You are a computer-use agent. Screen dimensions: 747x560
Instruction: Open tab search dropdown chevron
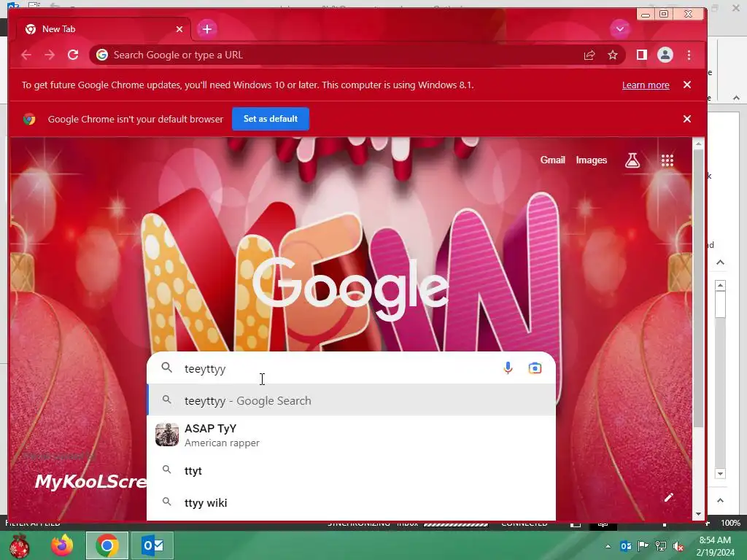coord(620,29)
